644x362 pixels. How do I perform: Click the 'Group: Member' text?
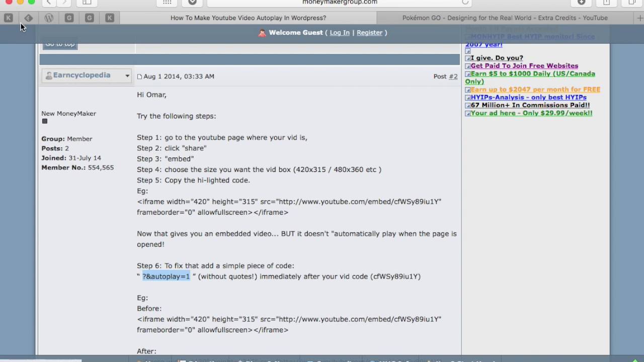pos(66,139)
